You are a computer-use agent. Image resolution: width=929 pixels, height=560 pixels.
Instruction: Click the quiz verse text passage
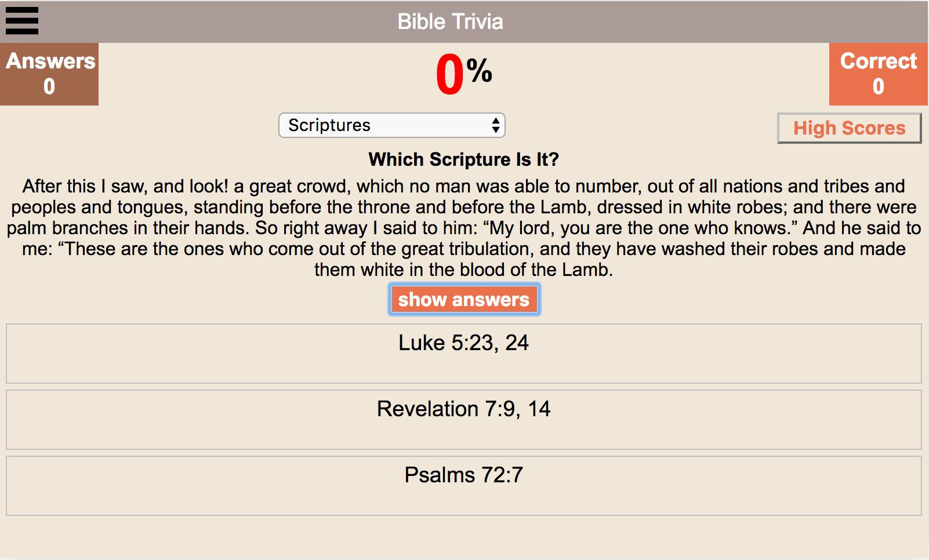(463, 228)
